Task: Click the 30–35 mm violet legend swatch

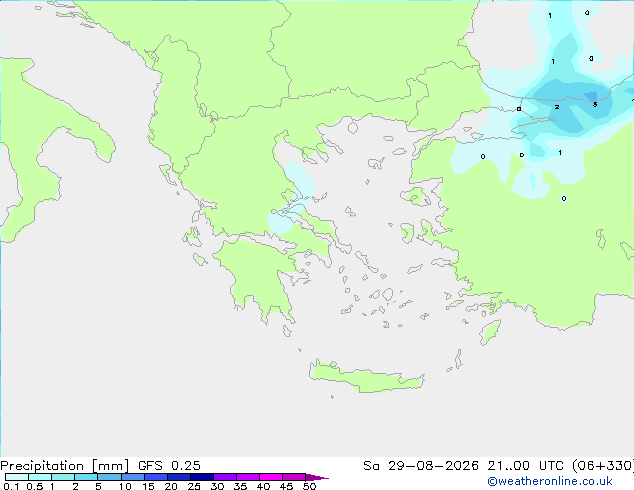Action: (x=225, y=477)
